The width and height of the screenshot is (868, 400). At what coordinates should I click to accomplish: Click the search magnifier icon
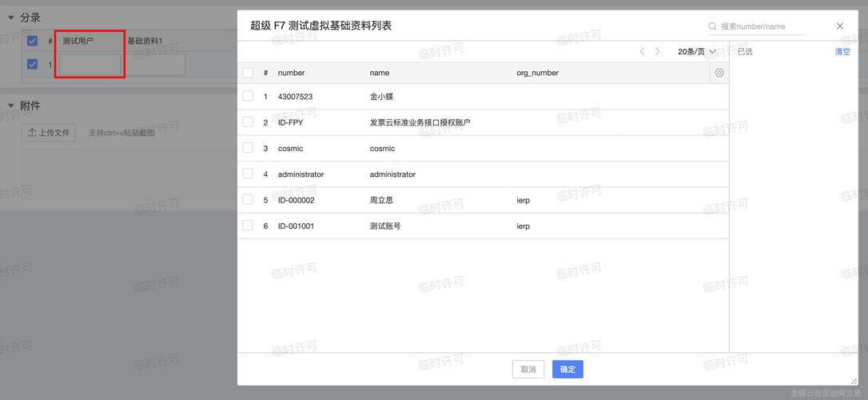[713, 26]
